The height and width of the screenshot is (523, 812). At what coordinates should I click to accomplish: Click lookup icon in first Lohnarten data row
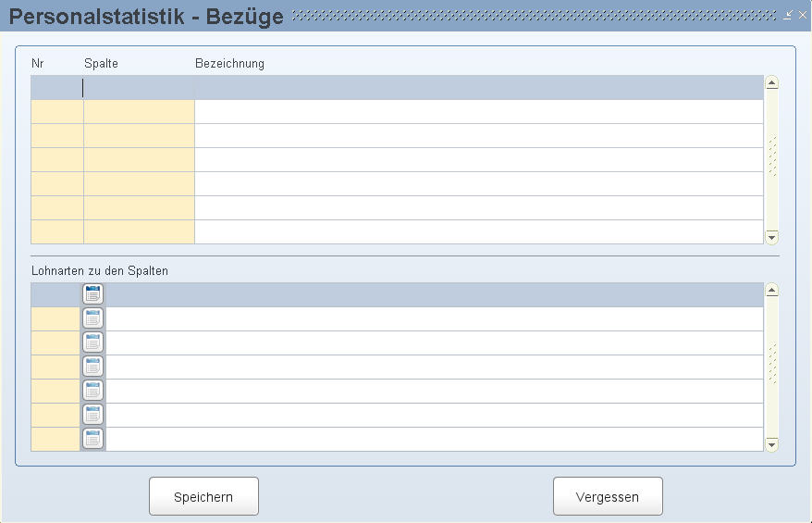point(92,318)
